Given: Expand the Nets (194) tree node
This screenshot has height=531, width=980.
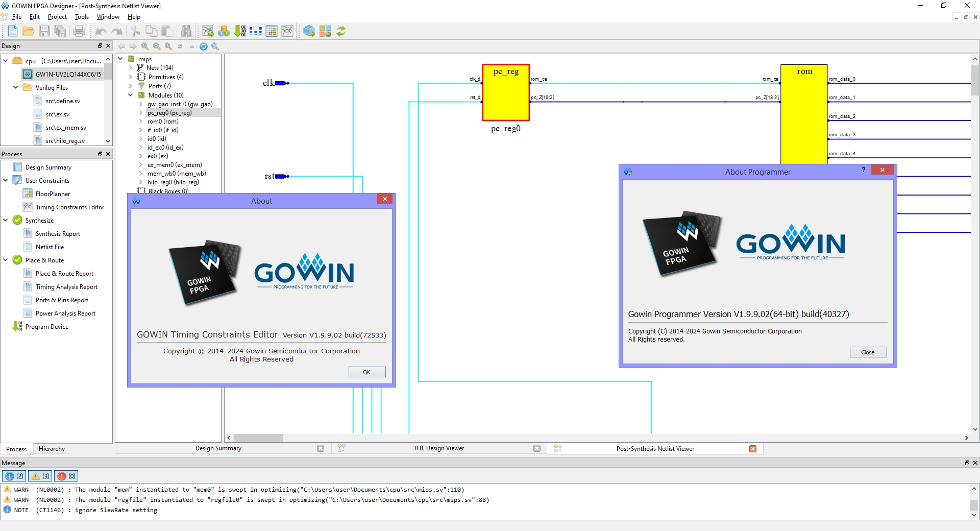Looking at the screenshot, I should (131, 67).
